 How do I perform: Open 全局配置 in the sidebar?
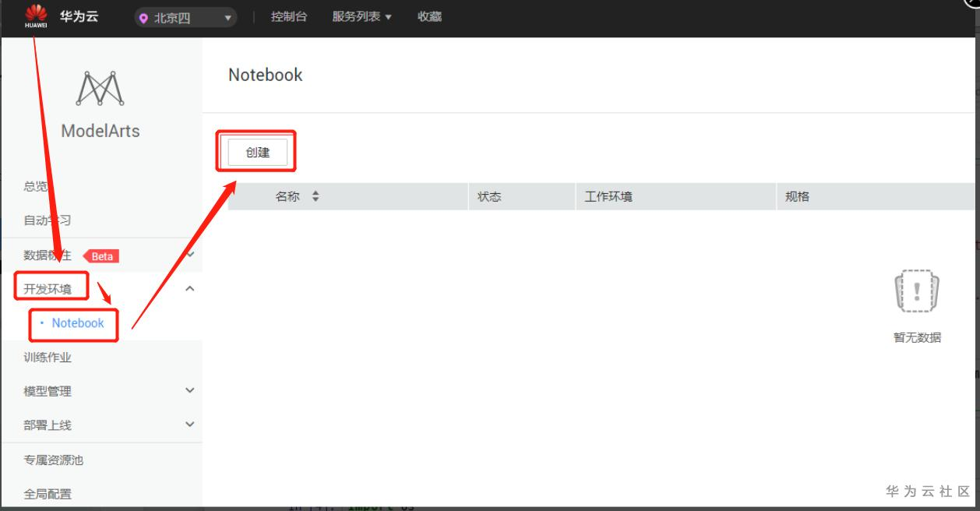coord(48,494)
